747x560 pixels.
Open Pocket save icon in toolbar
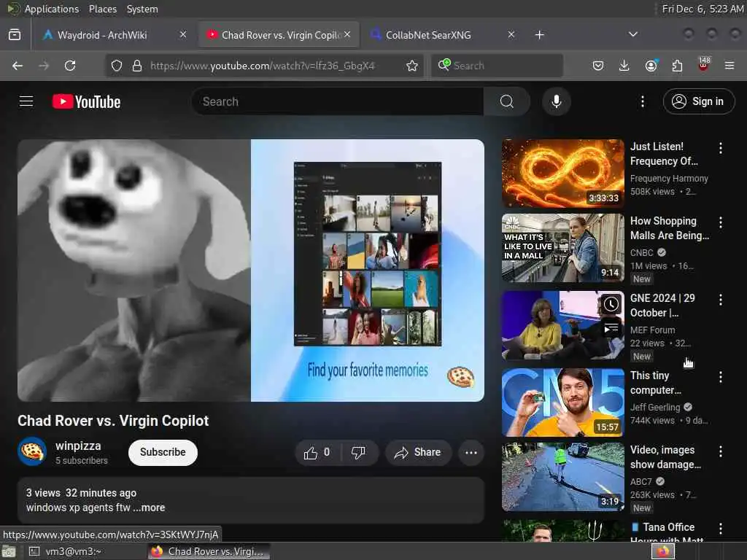tap(598, 66)
